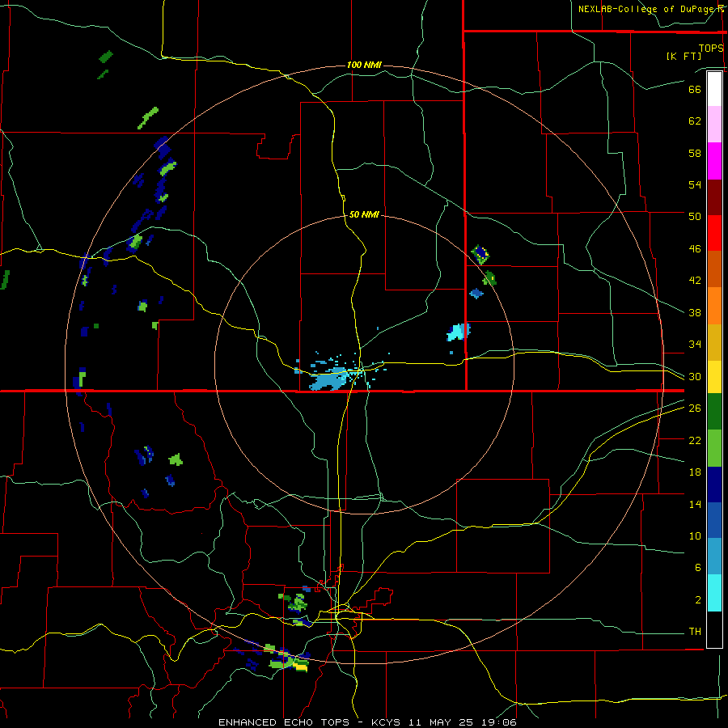This screenshot has width=728, height=728.
Task: Click the magenta legend swatch
Action: click(714, 161)
